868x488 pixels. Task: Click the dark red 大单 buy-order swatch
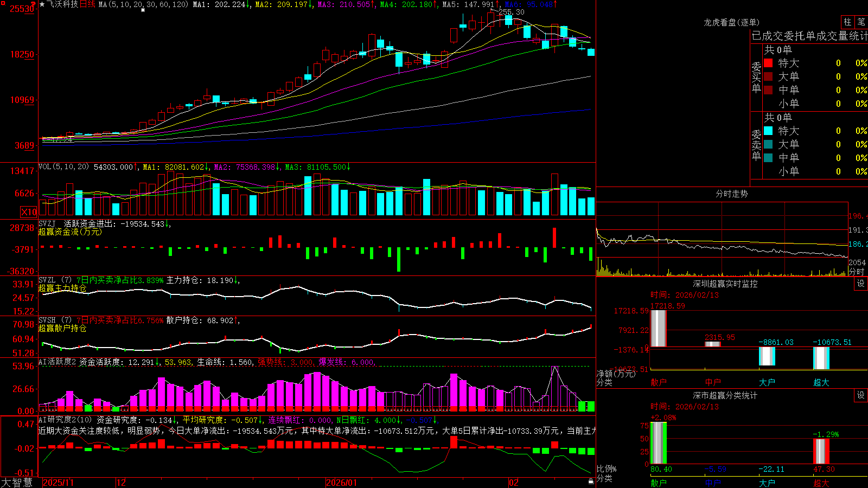click(x=768, y=76)
